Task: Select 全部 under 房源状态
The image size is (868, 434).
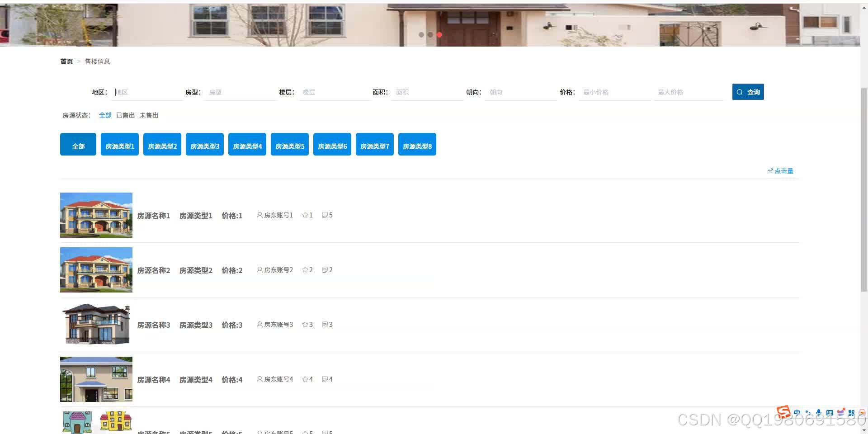Action: (x=105, y=115)
